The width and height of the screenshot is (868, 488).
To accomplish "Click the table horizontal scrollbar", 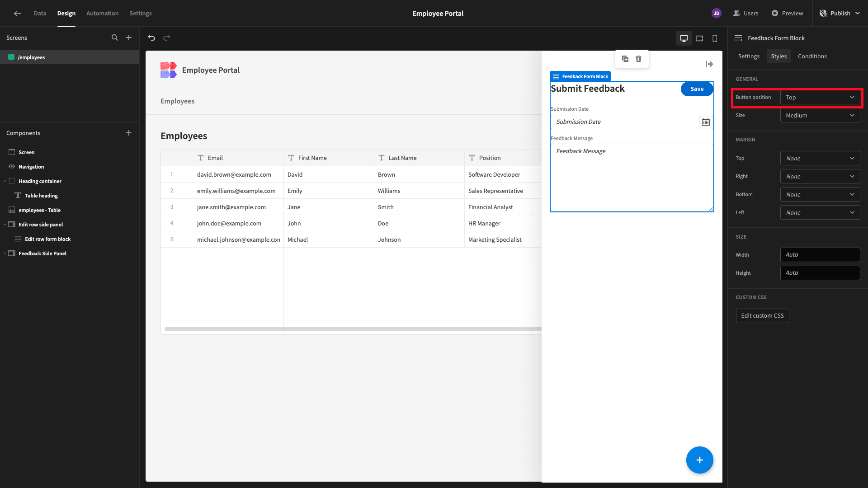I will 353,329.
